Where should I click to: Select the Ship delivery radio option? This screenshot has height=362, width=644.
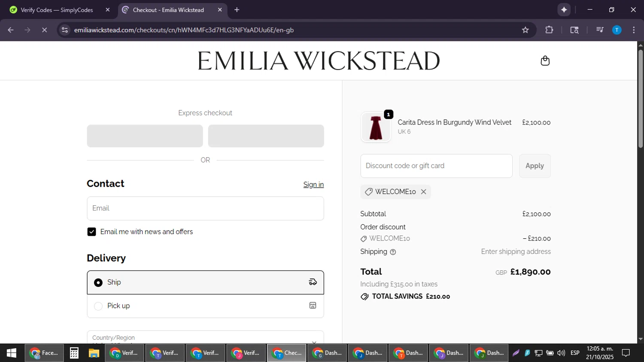click(98, 283)
